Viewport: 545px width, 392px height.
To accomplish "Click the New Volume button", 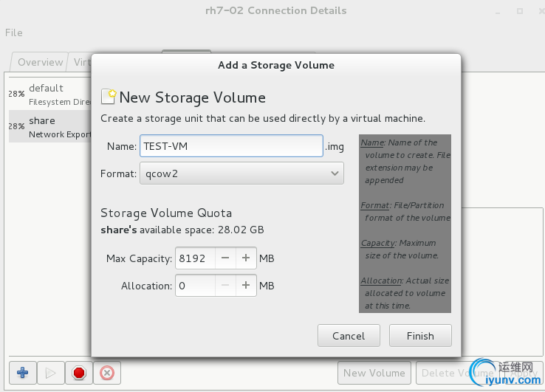I will pyautogui.click(x=374, y=373).
